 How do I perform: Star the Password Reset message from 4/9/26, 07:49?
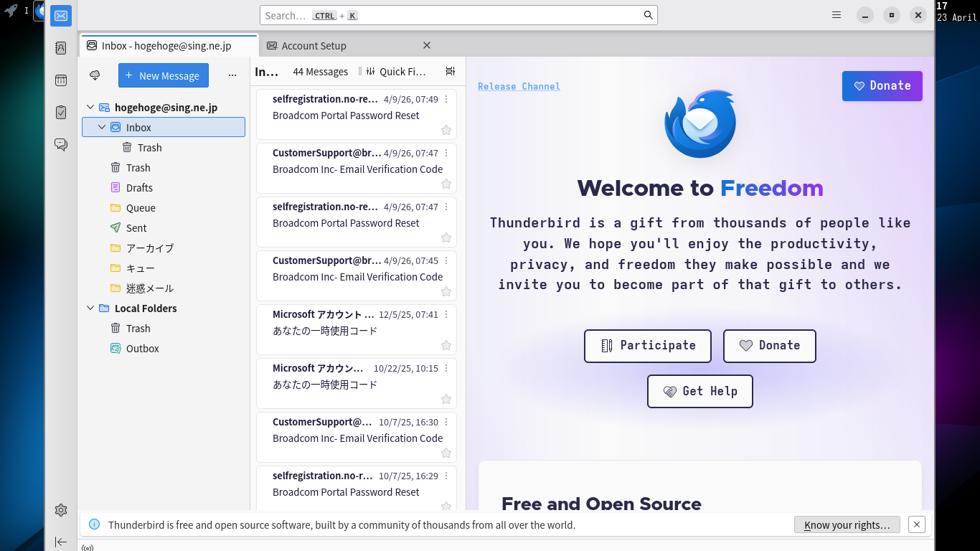click(446, 130)
